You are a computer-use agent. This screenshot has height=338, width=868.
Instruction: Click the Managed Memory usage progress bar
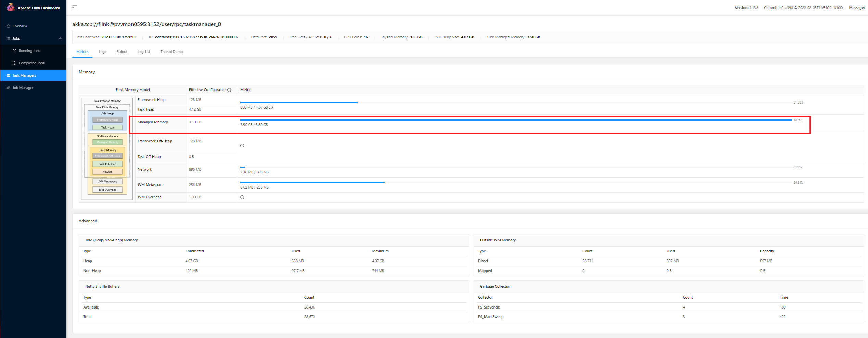tap(516, 120)
